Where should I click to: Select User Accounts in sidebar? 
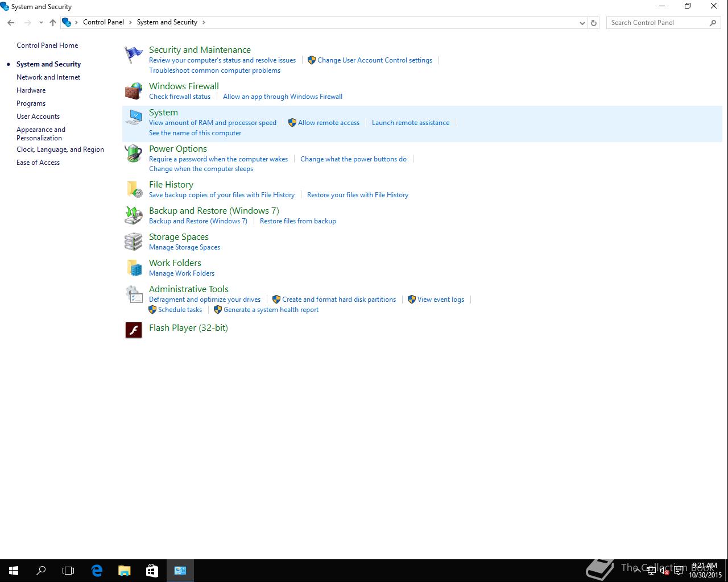click(38, 117)
